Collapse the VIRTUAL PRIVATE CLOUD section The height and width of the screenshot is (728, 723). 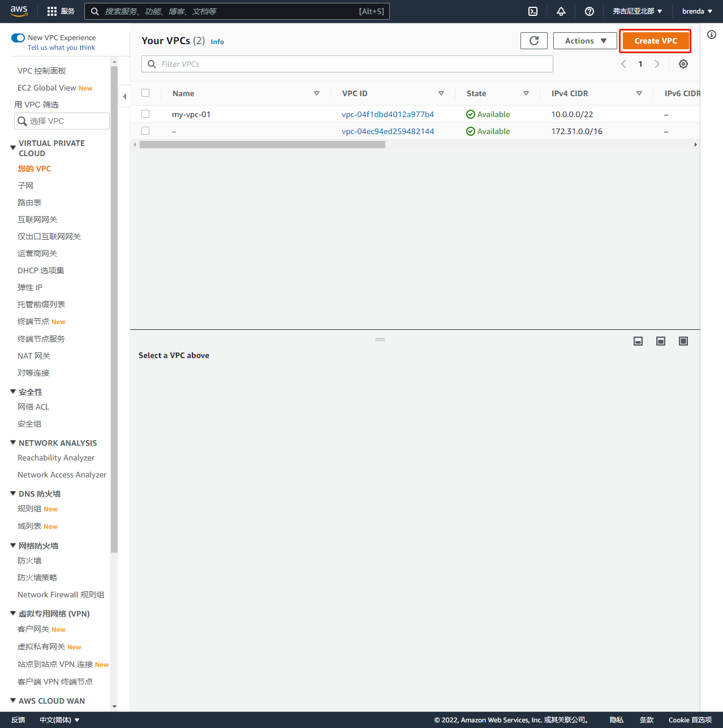pyautogui.click(x=13, y=148)
